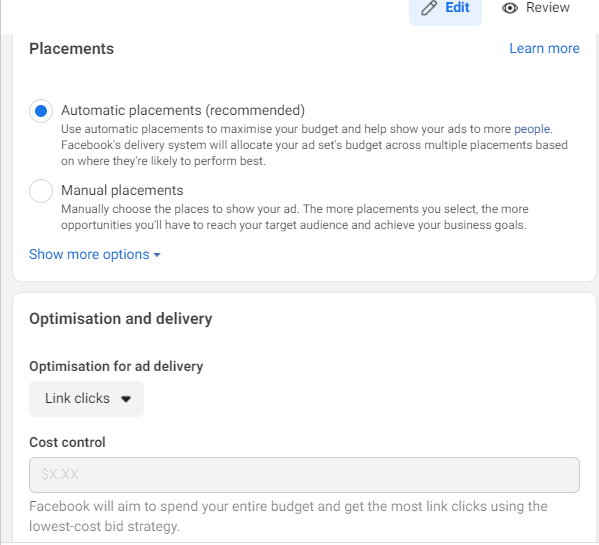
Task: Click the Optimisation and delivery heading
Action: click(x=121, y=319)
